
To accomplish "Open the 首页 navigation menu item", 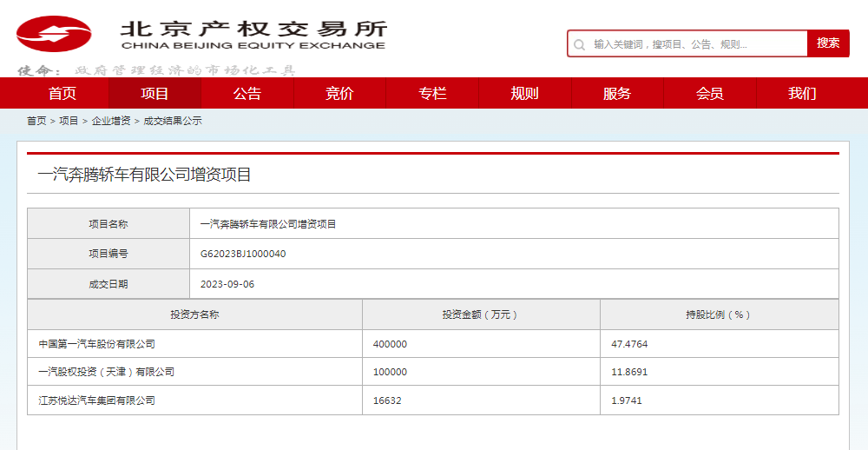I will 62,93.
